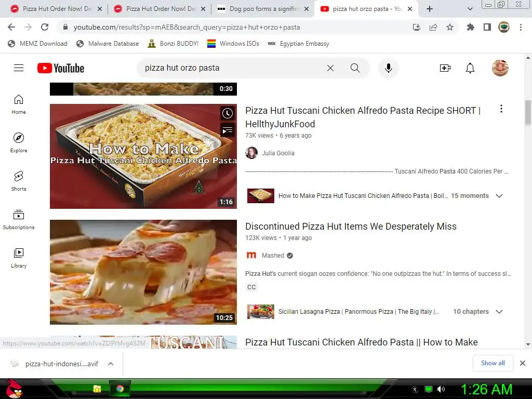The width and height of the screenshot is (532, 399).
Task: Open the MEMZ Download bookmark
Action: coord(37,44)
